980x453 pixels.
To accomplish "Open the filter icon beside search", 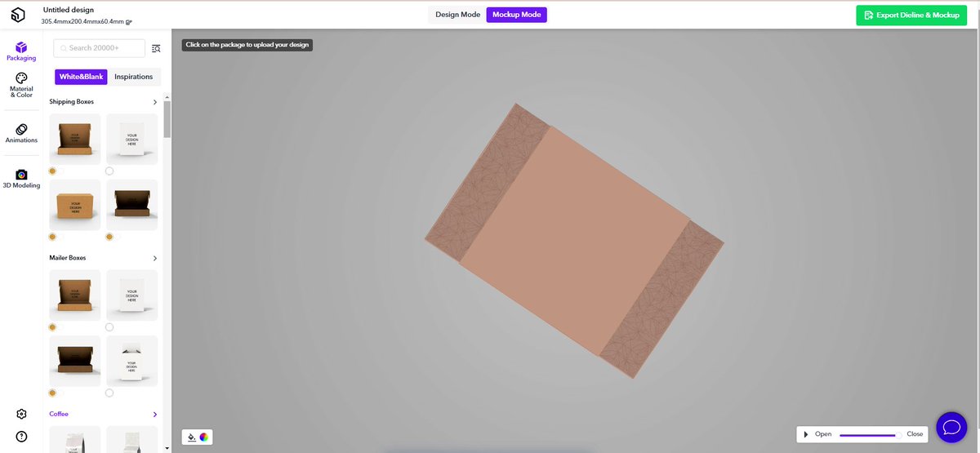I will point(156,48).
